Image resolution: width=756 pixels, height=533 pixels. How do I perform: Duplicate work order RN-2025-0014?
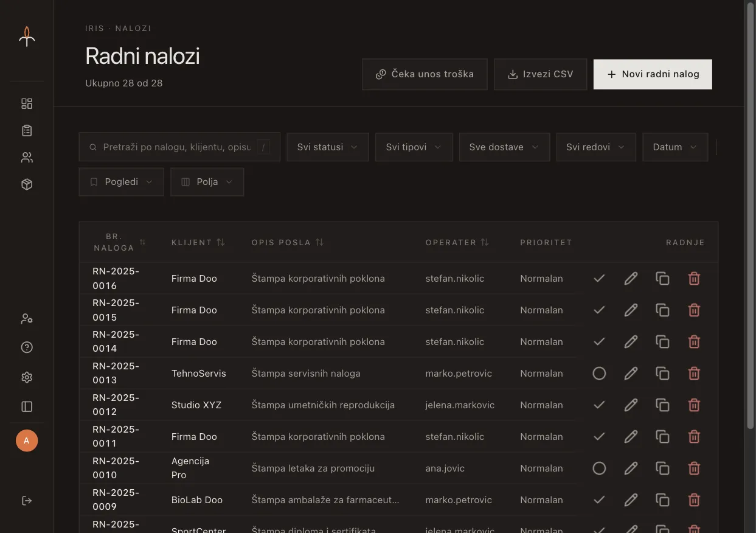tap(662, 342)
